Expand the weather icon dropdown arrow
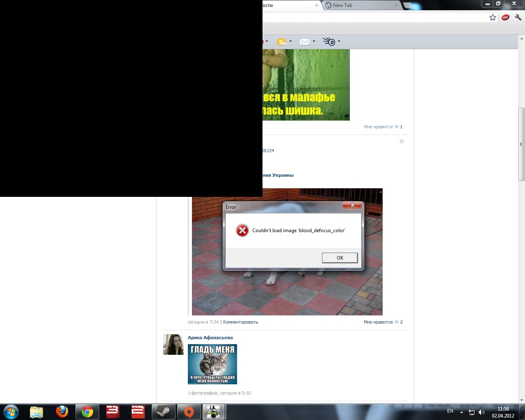This screenshot has height=420, width=525. (290, 41)
